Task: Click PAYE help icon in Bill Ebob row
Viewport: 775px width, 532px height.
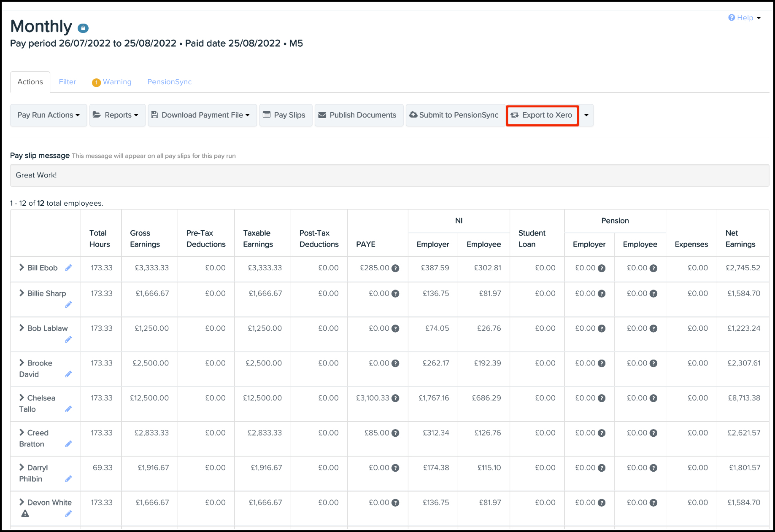Action: tap(395, 268)
